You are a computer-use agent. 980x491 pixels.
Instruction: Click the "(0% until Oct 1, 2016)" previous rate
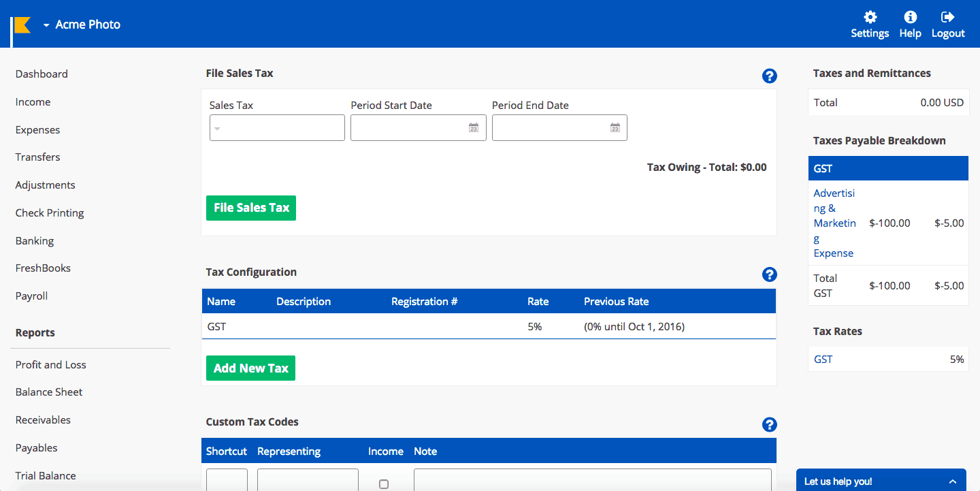634,327
